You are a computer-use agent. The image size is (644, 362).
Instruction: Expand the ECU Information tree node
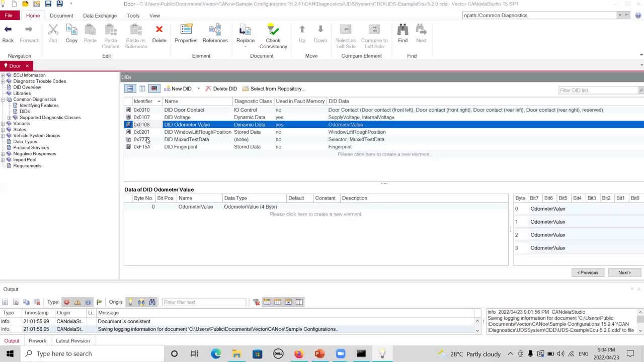(x=3, y=75)
